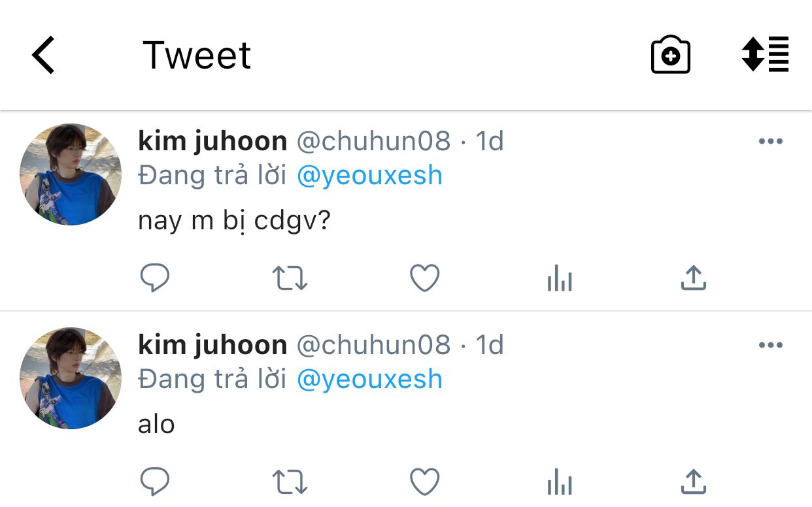Like the "nay m bị cdgv?" tweet
The image size is (812, 507).
[x=424, y=279]
